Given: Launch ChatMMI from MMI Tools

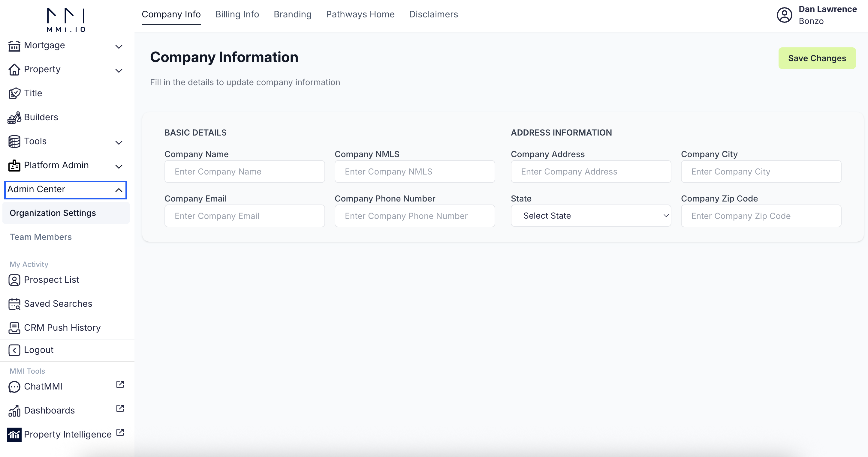Looking at the screenshot, I should point(43,386).
